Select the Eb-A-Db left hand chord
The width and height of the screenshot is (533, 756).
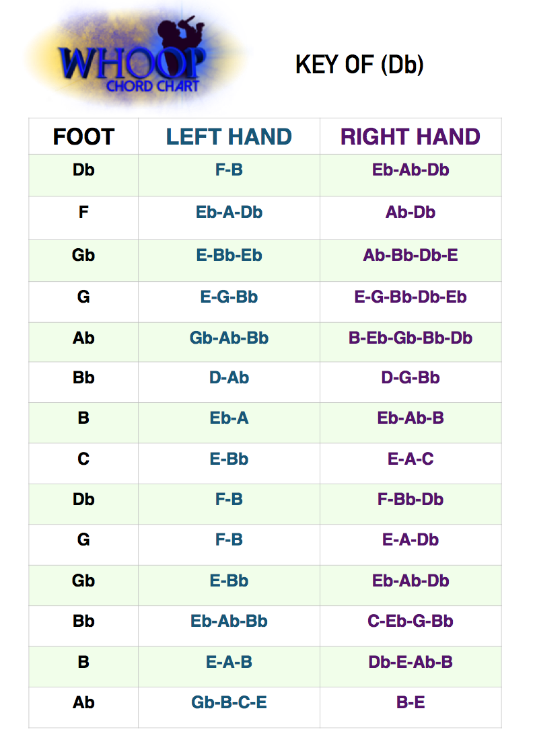[229, 213]
